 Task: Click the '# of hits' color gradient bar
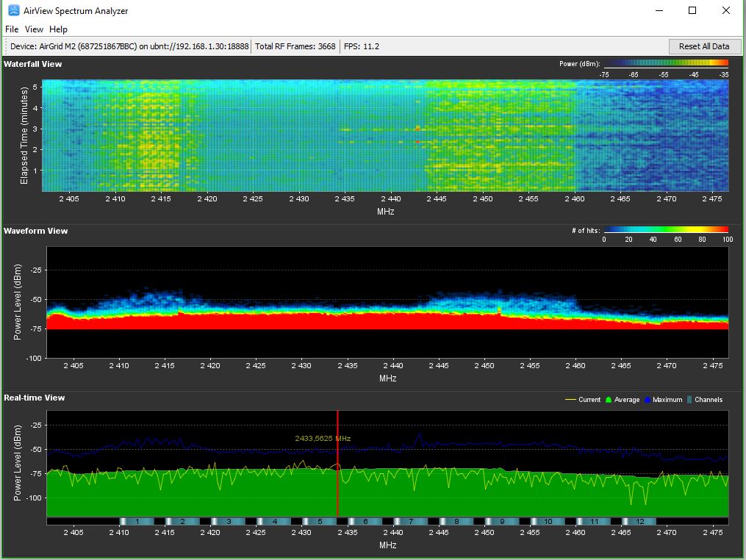[665, 230]
